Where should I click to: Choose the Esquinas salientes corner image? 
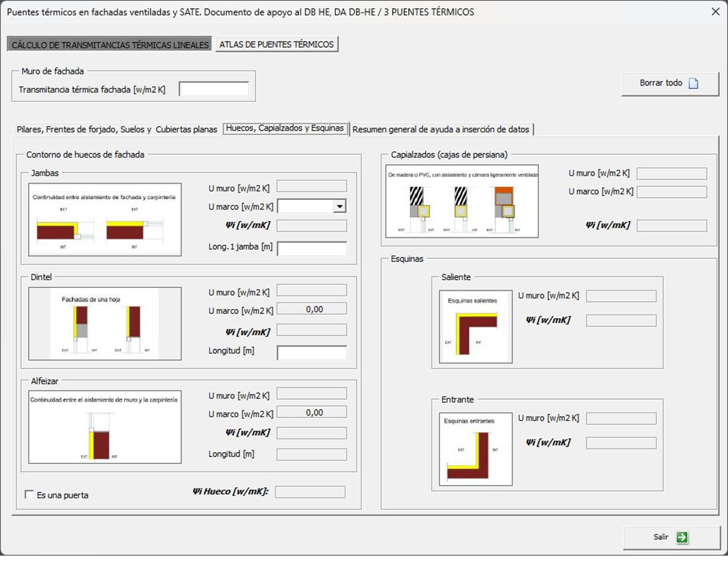[475, 327]
